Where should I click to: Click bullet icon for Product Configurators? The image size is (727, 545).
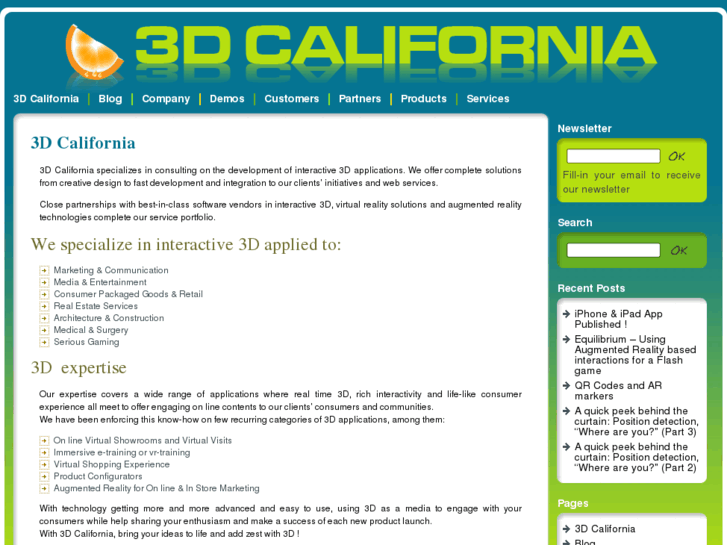pos(44,477)
